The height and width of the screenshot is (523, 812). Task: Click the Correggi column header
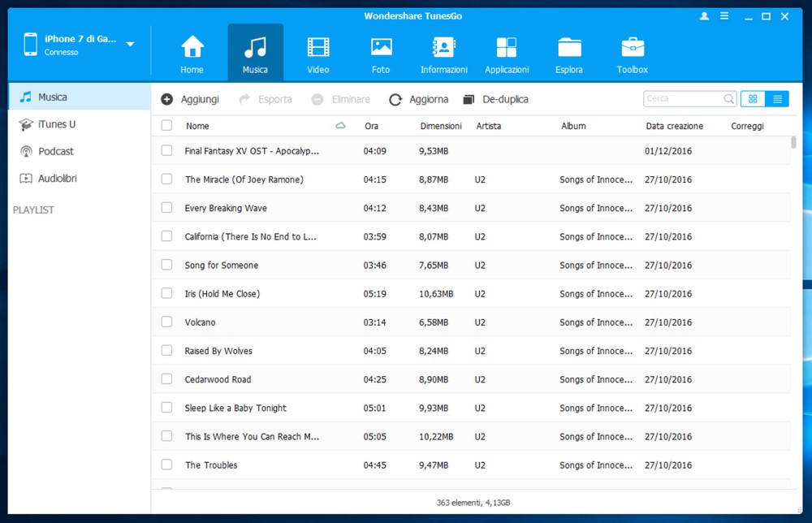click(747, 126)
